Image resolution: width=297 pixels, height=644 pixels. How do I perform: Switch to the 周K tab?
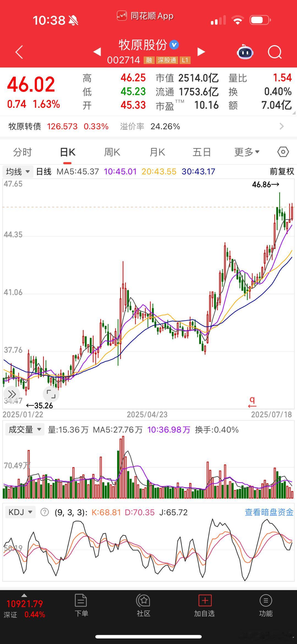pyautogui.click(x=112, y=152)
